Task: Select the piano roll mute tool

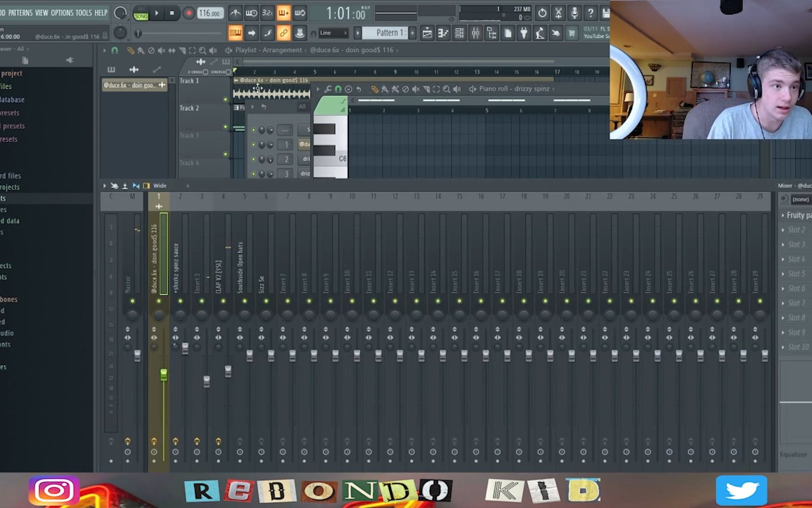Action: 415,89
